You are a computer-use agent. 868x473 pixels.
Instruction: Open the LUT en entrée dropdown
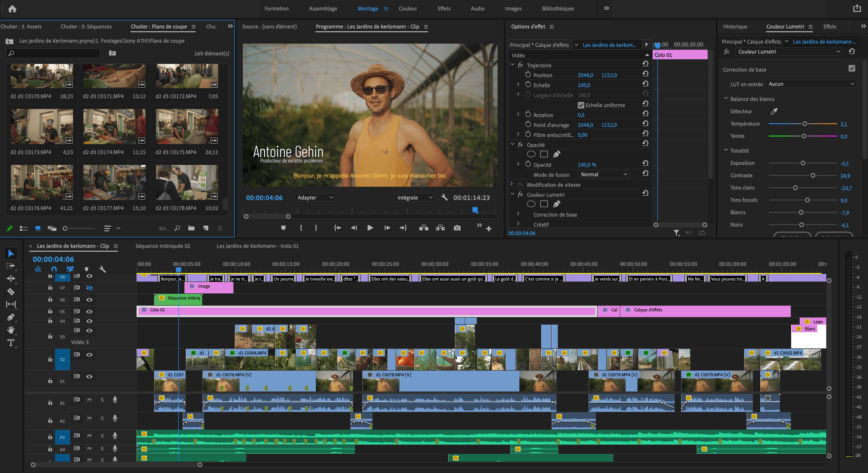811,84
